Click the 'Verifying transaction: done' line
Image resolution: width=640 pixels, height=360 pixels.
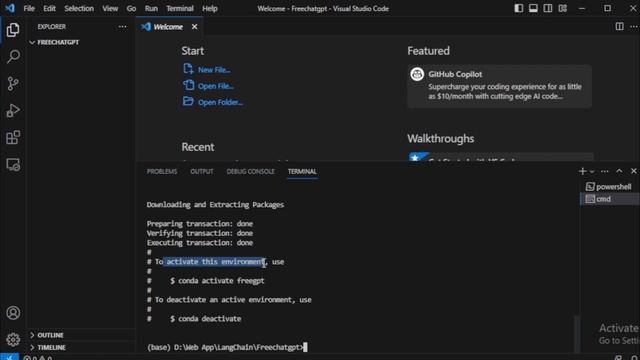pos(200,233)
